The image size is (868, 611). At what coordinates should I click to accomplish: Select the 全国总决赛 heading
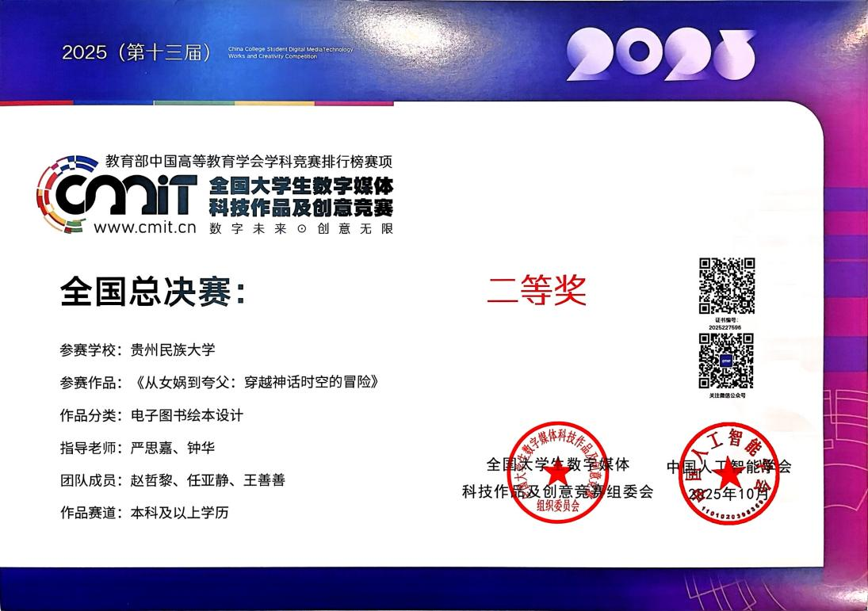pyautogui.click(x=153, y=292)
